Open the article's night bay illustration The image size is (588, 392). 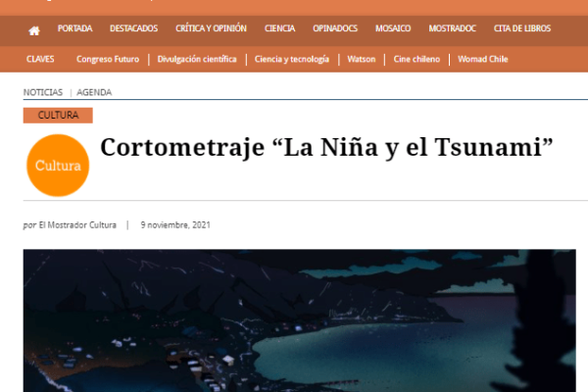[299, 320]
